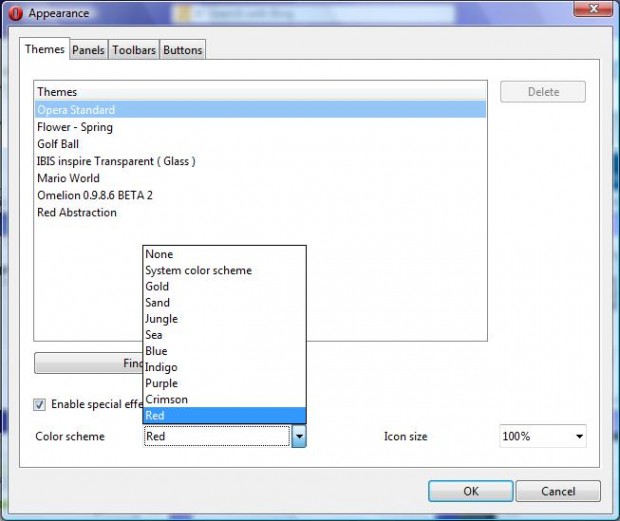Choose Indigo color scheme
Image resolution: width=620 pixels, height=521 pixels.
[x=224, y=367]
